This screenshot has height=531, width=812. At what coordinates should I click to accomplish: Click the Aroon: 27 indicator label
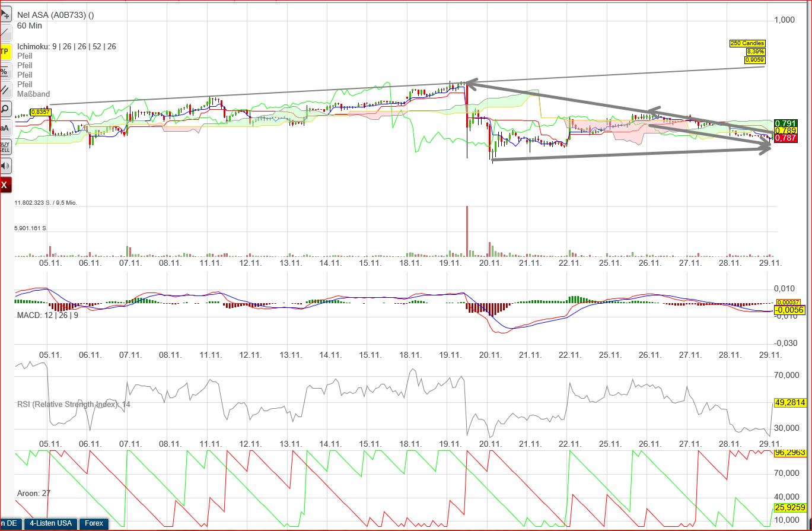tap(33, 493)
